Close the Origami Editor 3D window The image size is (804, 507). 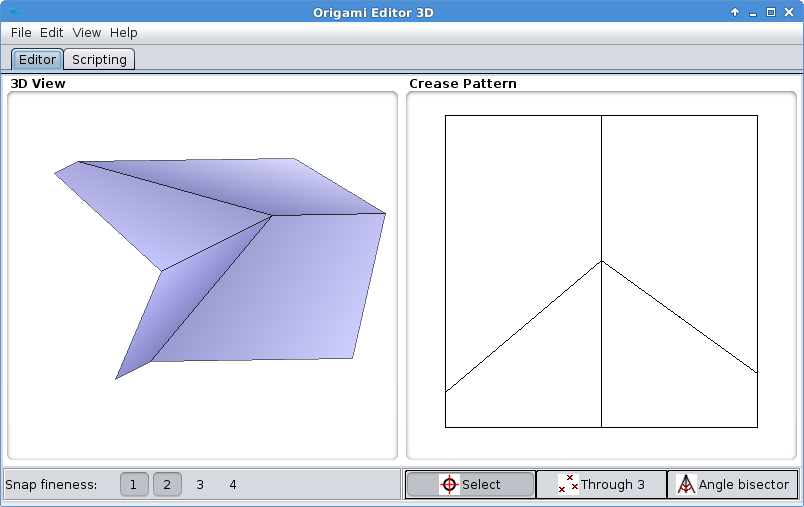click(x=789, y=12)
